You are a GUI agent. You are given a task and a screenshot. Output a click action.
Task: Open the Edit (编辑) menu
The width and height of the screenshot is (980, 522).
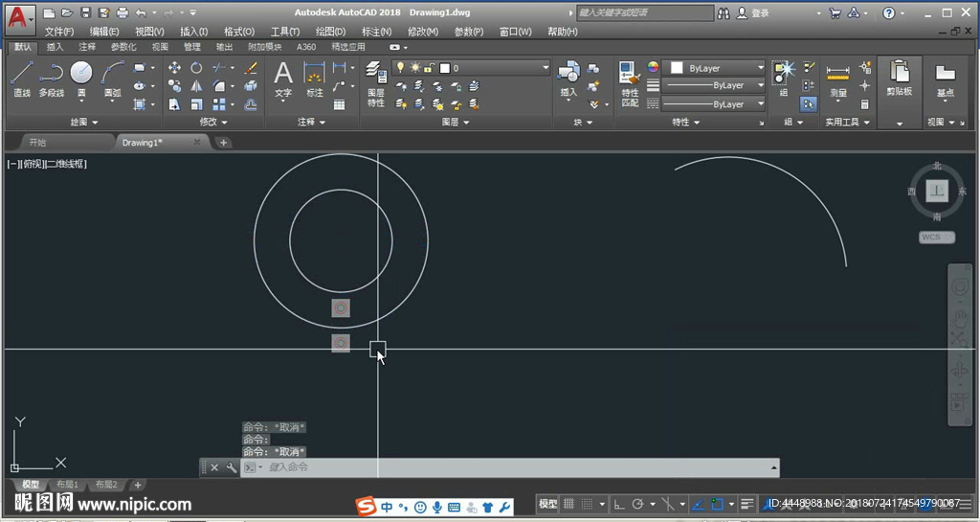(x=103, y=32)
